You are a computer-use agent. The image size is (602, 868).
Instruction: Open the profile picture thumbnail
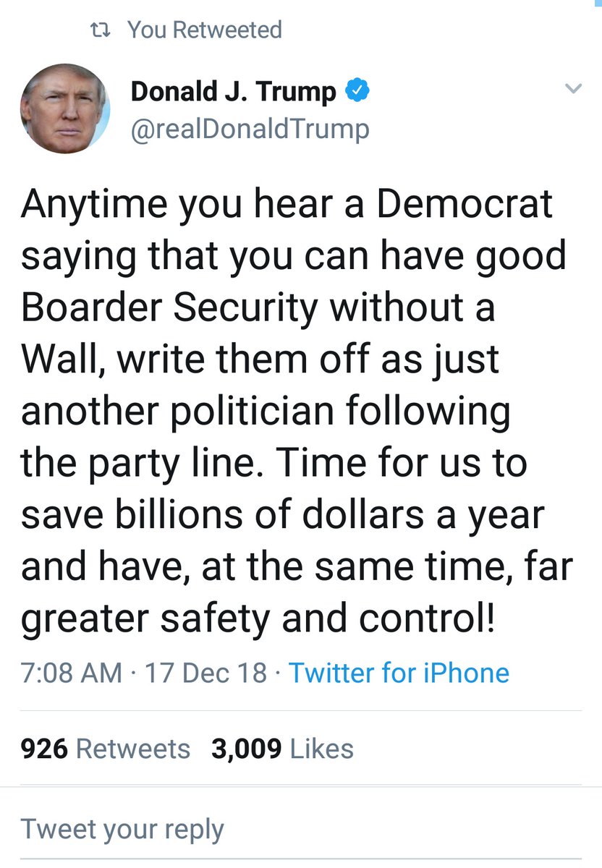tap(65, 109)
